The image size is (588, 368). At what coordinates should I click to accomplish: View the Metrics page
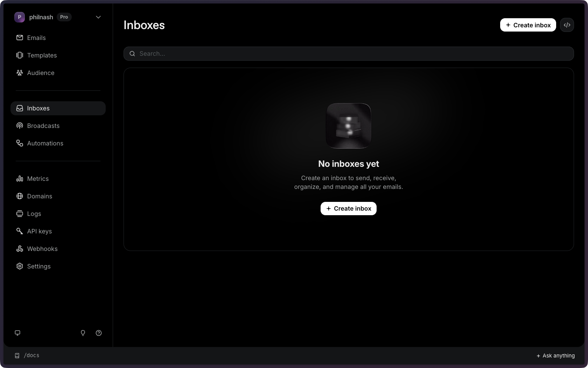(58, 179)
